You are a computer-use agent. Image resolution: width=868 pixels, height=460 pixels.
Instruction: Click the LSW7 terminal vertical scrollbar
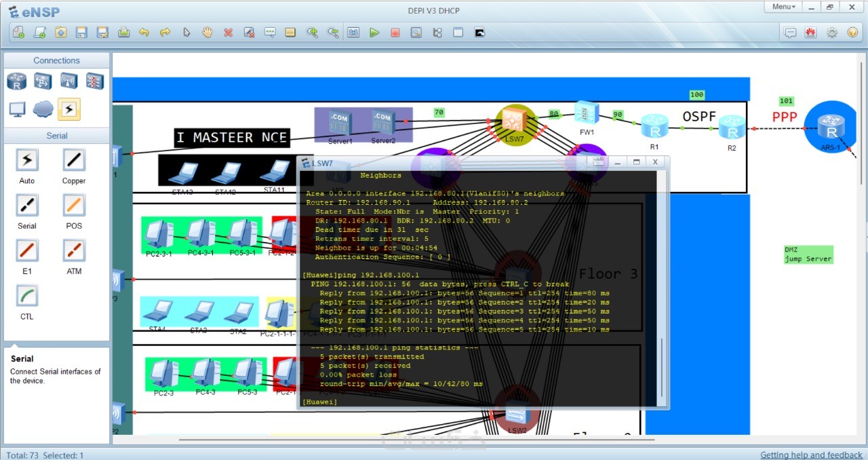(663, 366)
